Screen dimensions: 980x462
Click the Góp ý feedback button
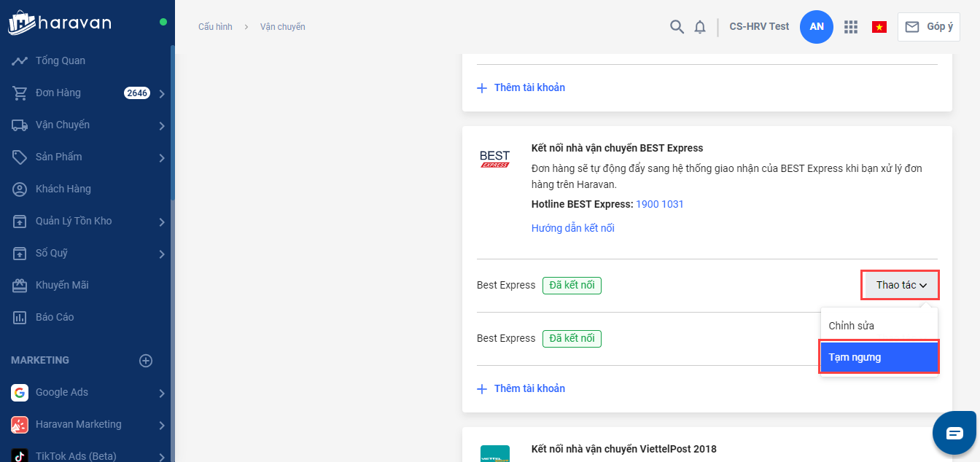point(928,27)
